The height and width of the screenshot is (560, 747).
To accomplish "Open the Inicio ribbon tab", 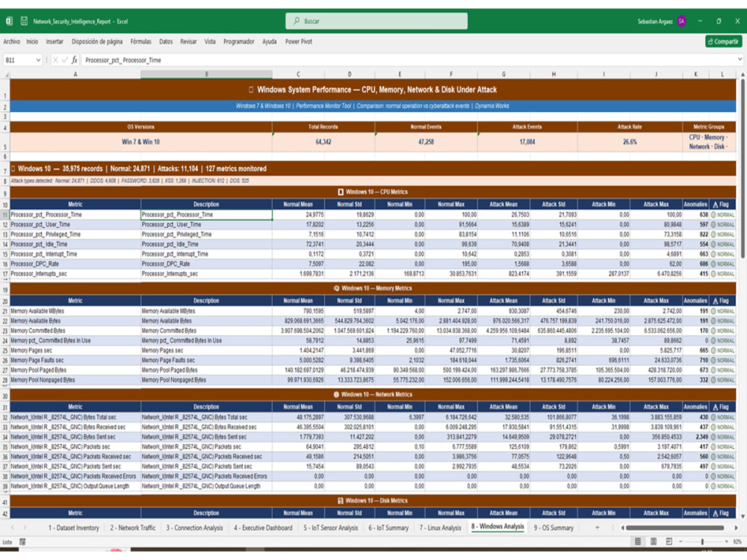I will [x=32, y=41].
